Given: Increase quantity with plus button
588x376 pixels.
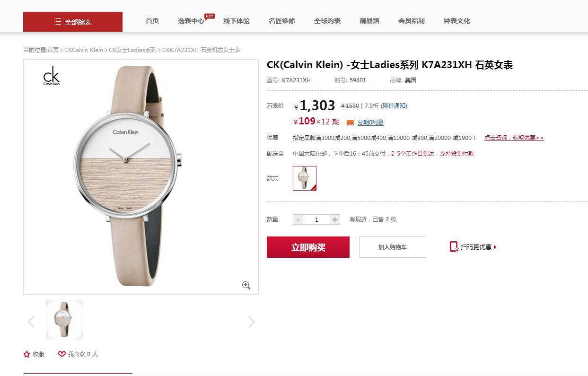Looking at the screenshot, I should point(335,219).
